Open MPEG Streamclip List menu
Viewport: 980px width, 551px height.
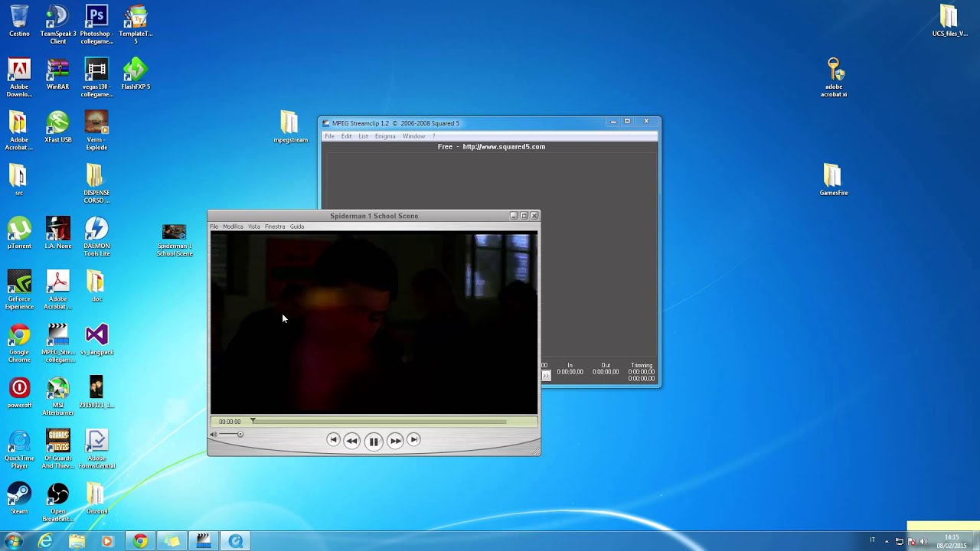(363, 136)
